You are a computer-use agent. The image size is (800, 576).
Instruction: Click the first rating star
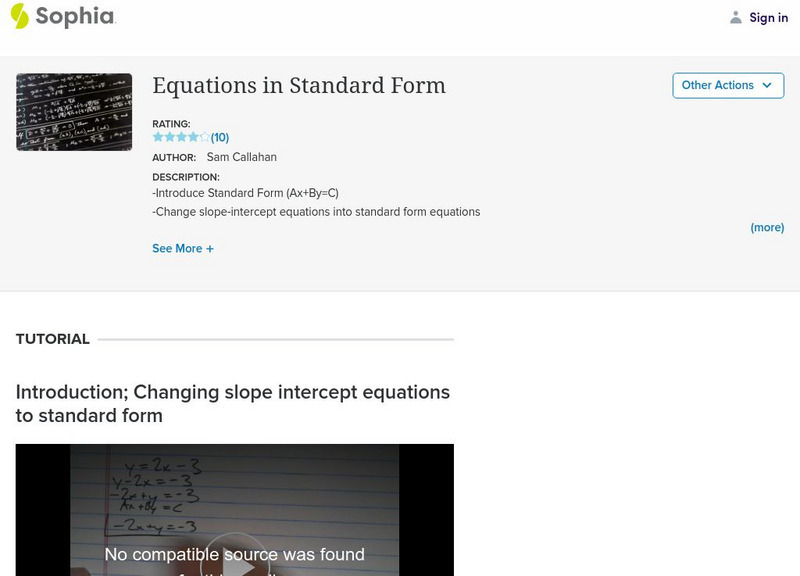click(x=158, y=137)
